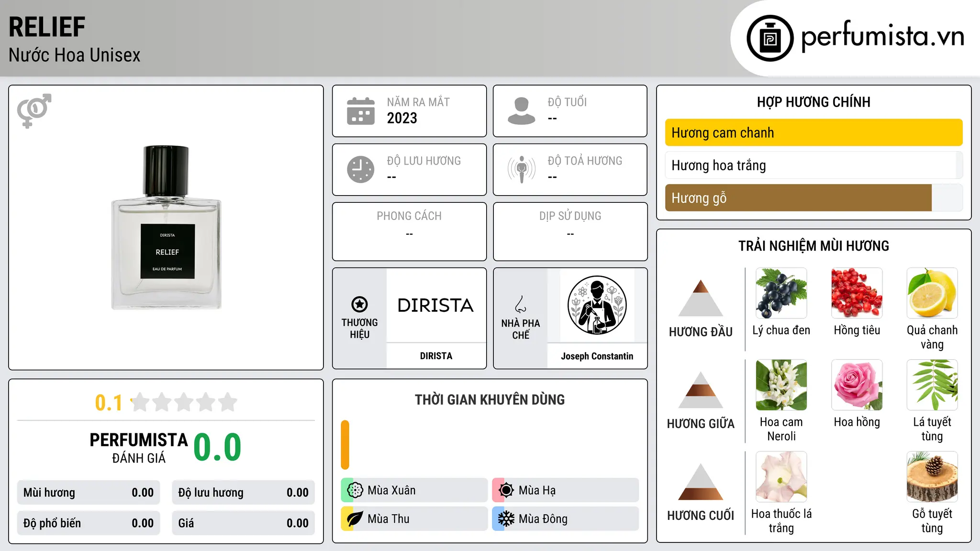
Task: Open the Joseph Constantin perfumer name
Action: click(x=597, y=356)
